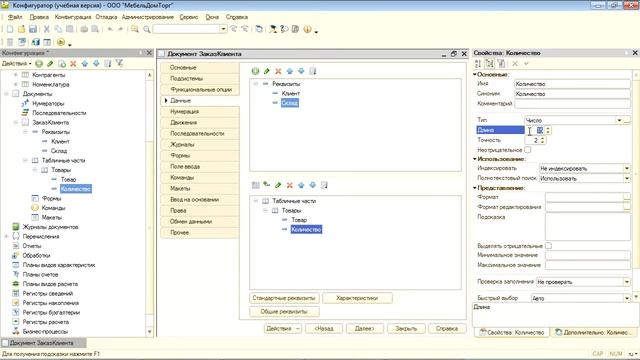
Task: Click the Syntax assistant icon in toolbar
Action: tap(273, 29)
